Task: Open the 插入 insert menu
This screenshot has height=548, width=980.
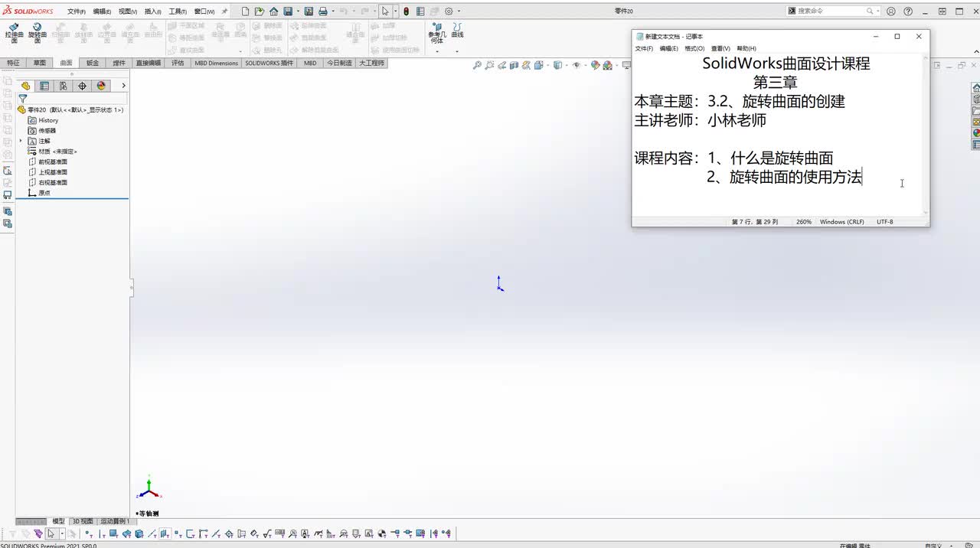Action: tap(153, 11)
